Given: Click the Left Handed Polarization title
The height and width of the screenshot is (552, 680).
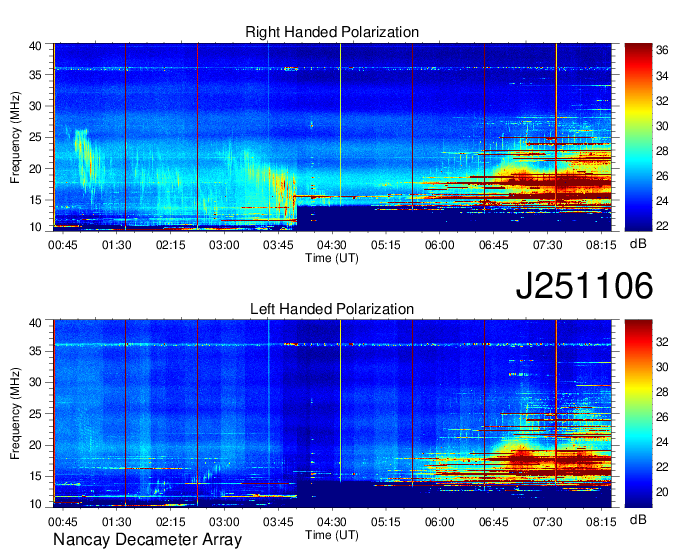Looking at the screenshot, I should pos(332,310).
